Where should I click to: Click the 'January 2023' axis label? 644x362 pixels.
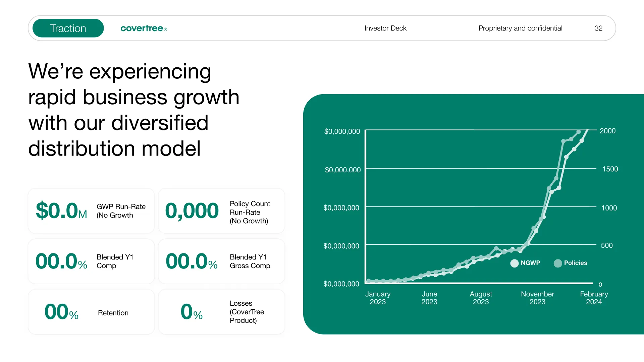(378, 298)
